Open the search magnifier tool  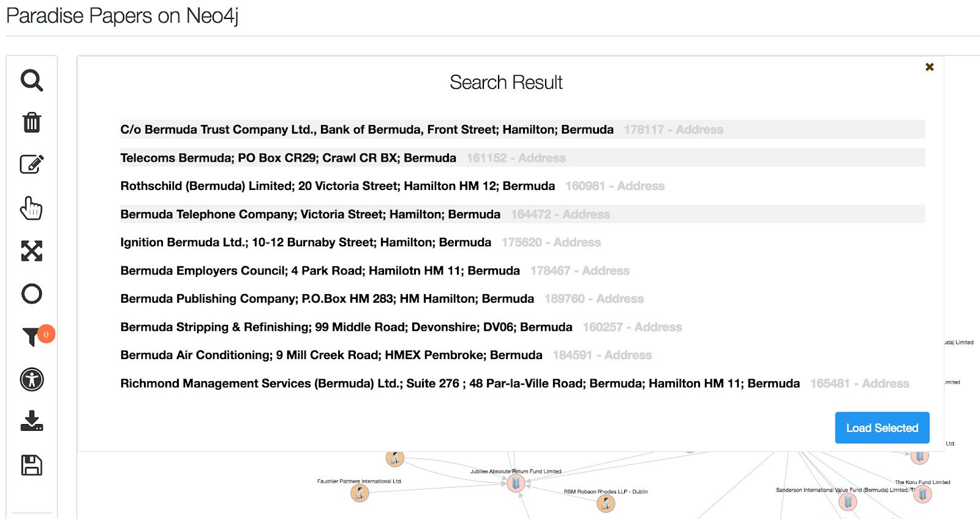coord(32,80)
